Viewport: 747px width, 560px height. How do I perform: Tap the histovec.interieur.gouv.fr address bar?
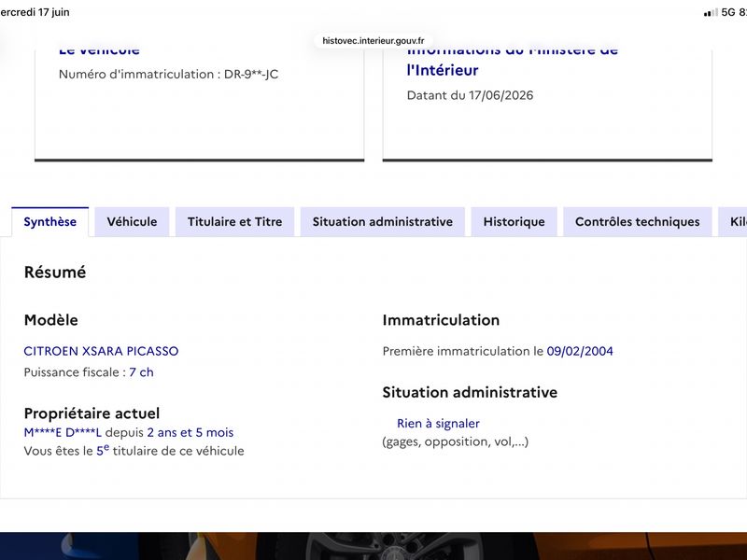(373, 40)
